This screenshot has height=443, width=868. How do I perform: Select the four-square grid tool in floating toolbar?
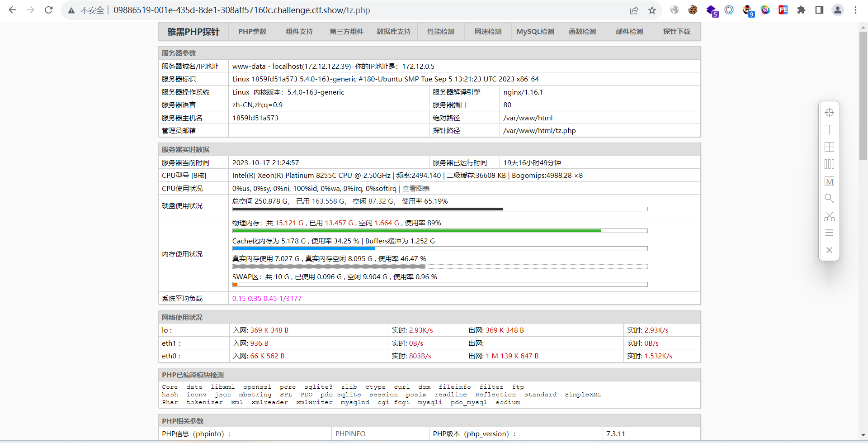click(x=829, y=147)
